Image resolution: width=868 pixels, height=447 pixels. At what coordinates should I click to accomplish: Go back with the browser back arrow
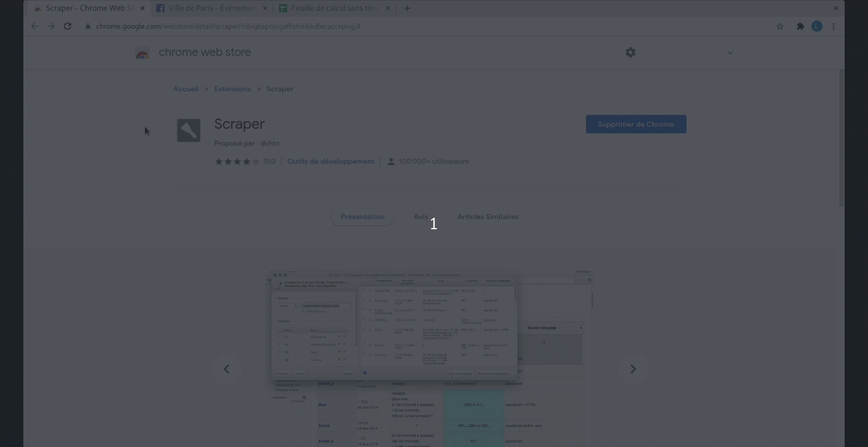tap(35, 26)
